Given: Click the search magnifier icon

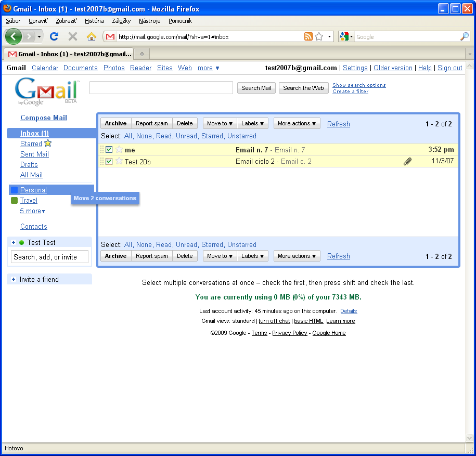Looking at the screenshot, I should pyautogui.click(x=465, y=37).
